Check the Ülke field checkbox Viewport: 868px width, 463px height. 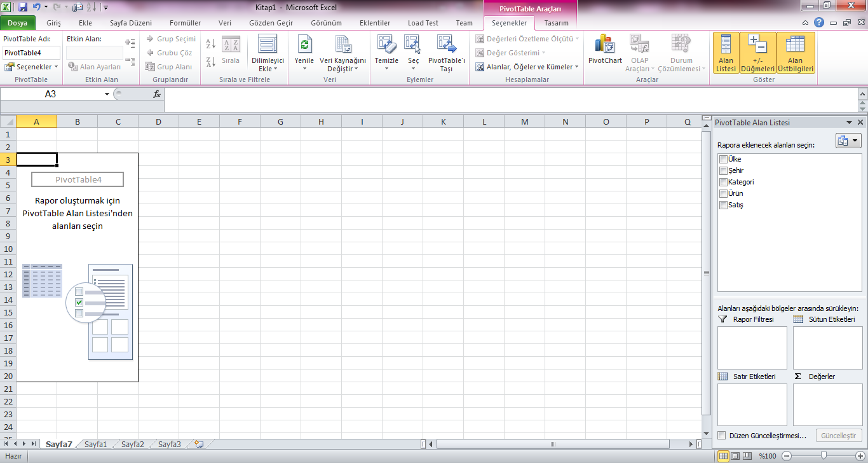[723, 159]
